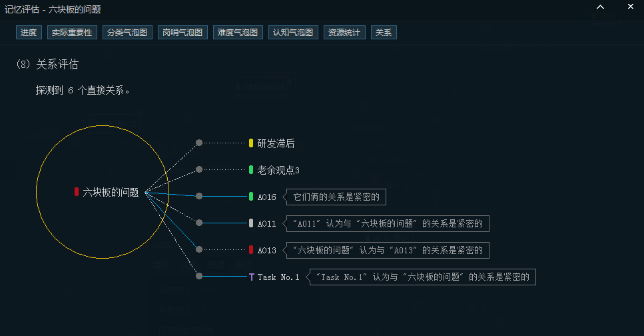Image resolution: width=644 pixels, height=336 pixels.
Task: Select the 关系 tab
Action: (x=384, y=33)
